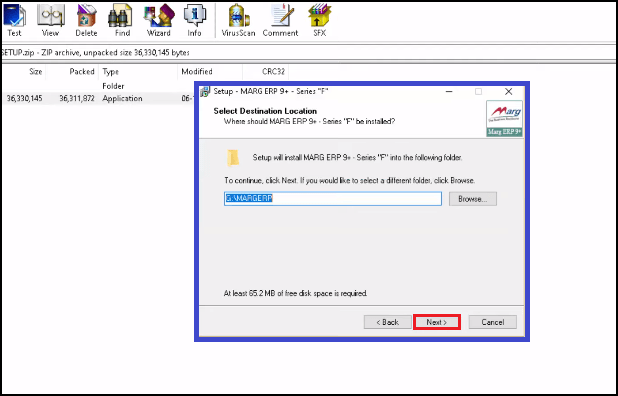Viewport: 618px width, 396px height.
Task: Show archive Info via toolbar icon
Action: 194,20
